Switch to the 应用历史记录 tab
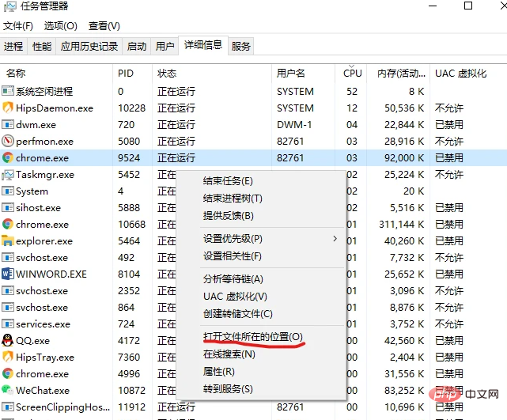 [x=89, y=46]
